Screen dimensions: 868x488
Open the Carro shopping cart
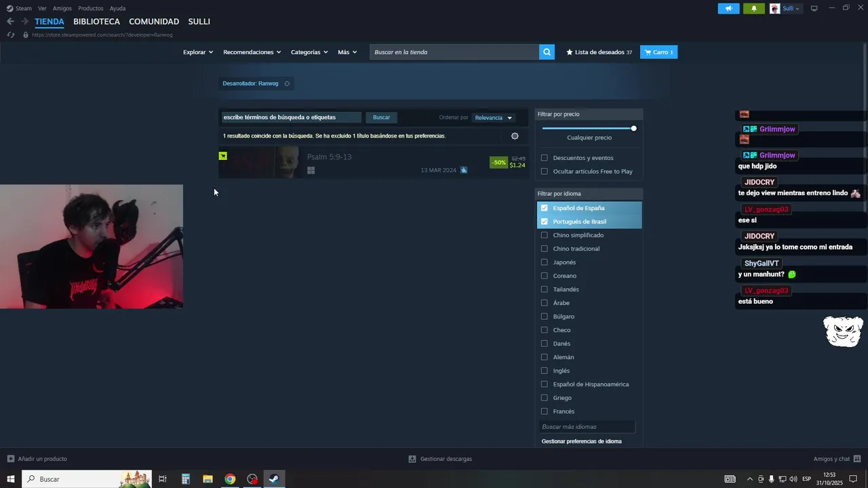tap(658, 52)
